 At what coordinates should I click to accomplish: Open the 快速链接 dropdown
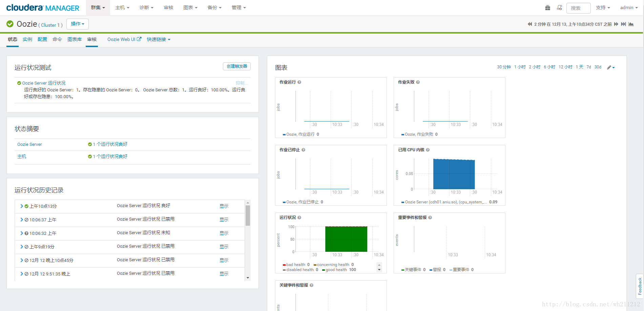click(159, 39)
